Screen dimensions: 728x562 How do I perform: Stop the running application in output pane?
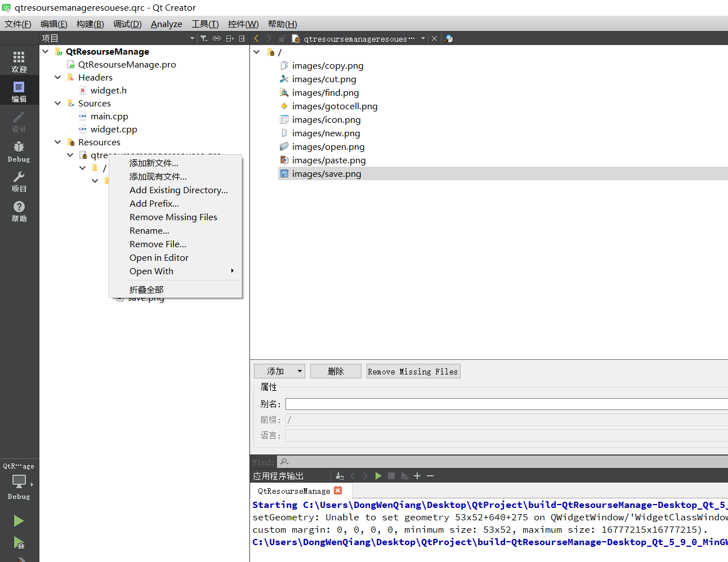(x=391, y=476)
